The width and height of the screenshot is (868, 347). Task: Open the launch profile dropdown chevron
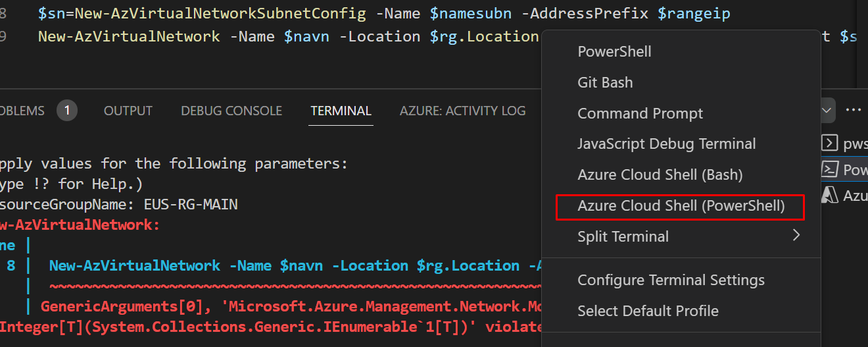click(x=828, y=110)
